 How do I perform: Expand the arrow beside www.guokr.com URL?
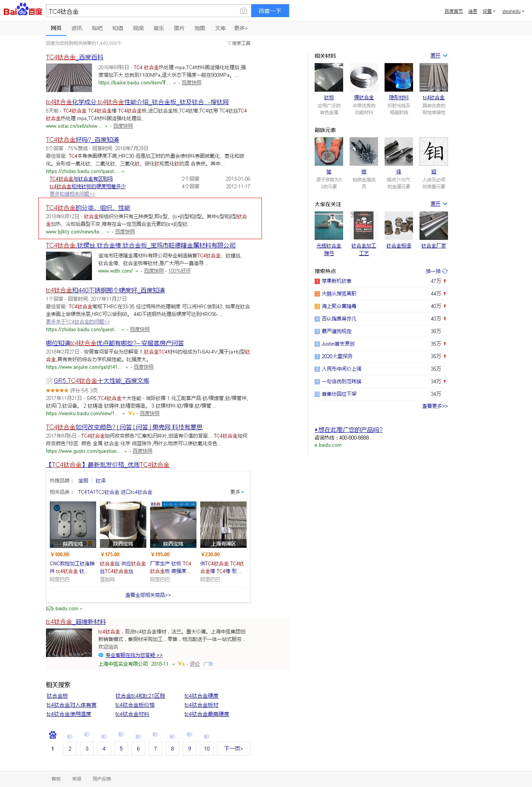[125, 451]
